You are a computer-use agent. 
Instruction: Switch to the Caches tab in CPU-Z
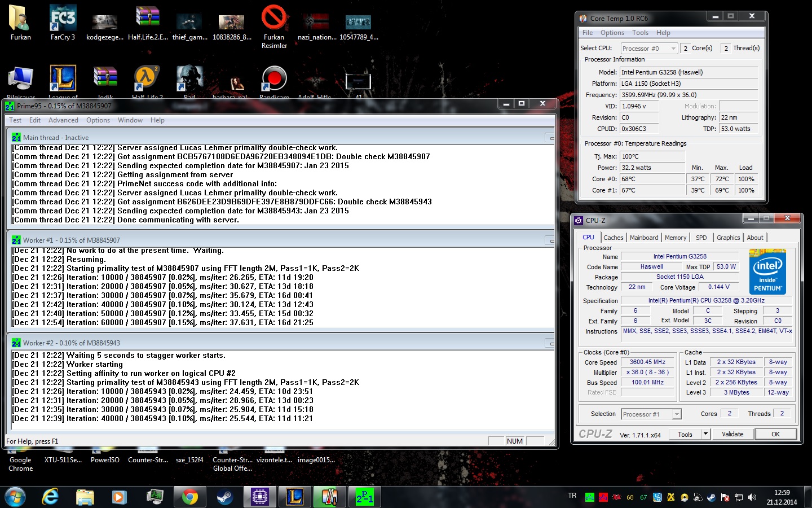click(x=613, y=238)
